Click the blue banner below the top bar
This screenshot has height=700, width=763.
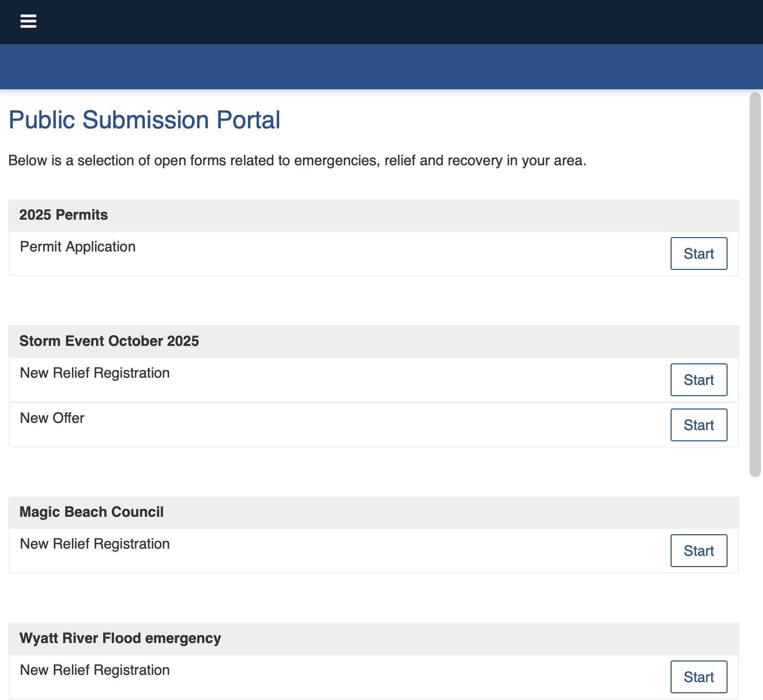coord(381,67)
